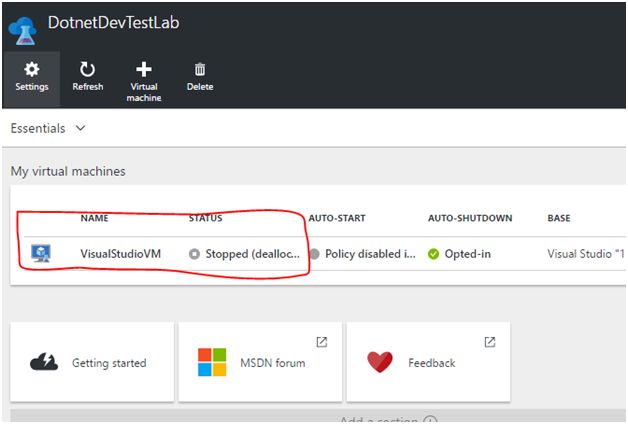Open Settings gear in toolbar

click(31, 70)
